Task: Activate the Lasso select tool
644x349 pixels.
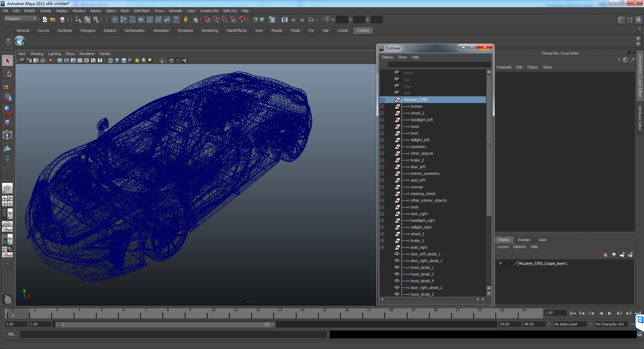Action: 7,73
